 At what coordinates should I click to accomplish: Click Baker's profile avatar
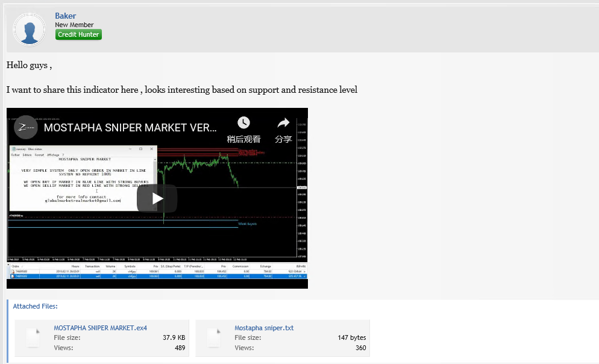[29, 29]
